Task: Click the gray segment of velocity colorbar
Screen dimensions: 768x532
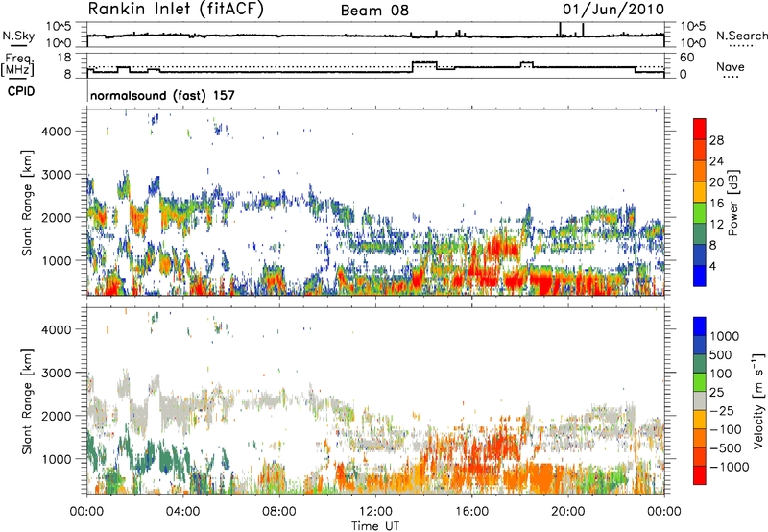Action: [x=700, y=400]
